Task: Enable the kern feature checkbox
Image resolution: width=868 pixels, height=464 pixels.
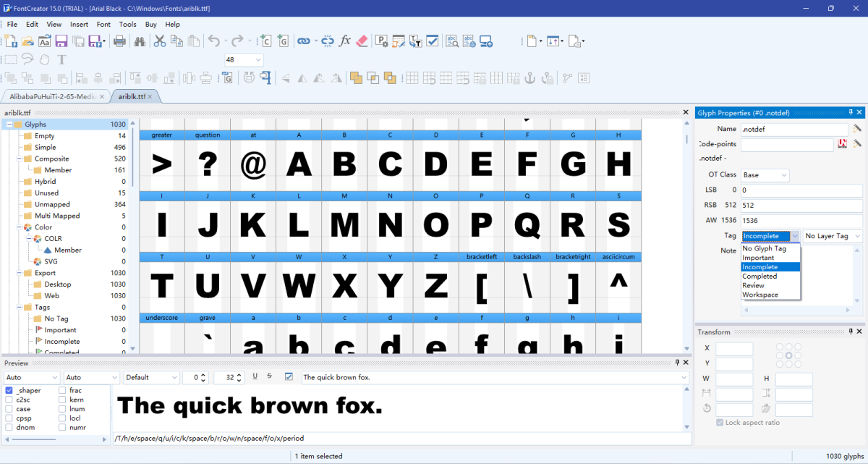Action: pyautogui.click(x=62, y=400)
